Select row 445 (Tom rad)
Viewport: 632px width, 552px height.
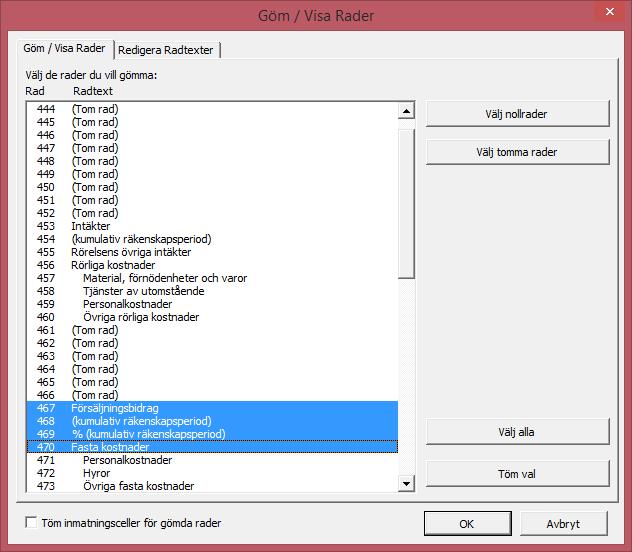pyautogui.click(x=212, y=122)
